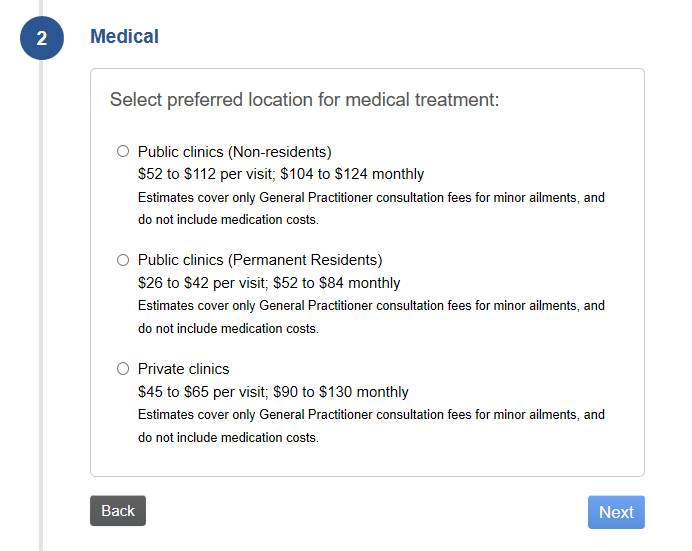This screenshot has height=551, width=692.
Task: Go to previous step with Back button
Action: point(118,511)
